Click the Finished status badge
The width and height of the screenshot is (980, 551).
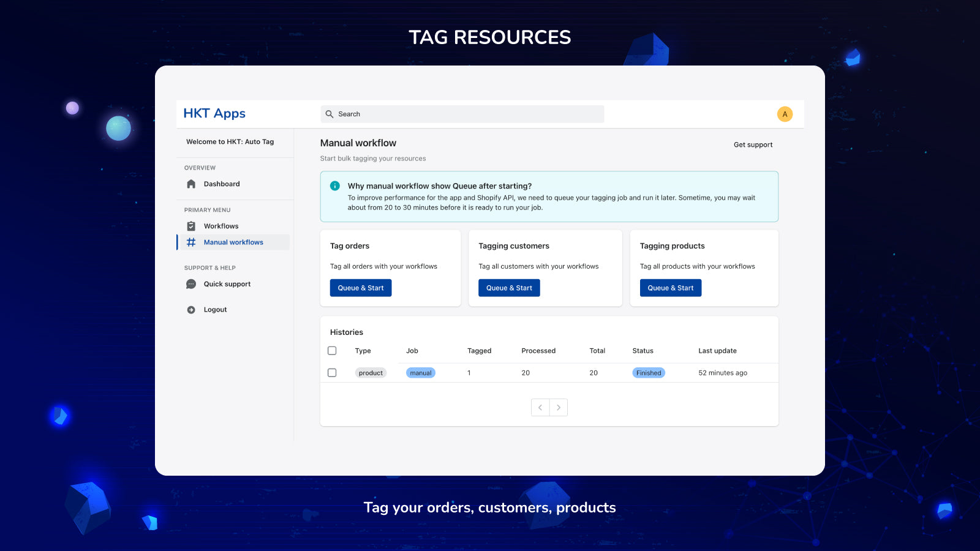pyautogui.click(x=648, y=372)
